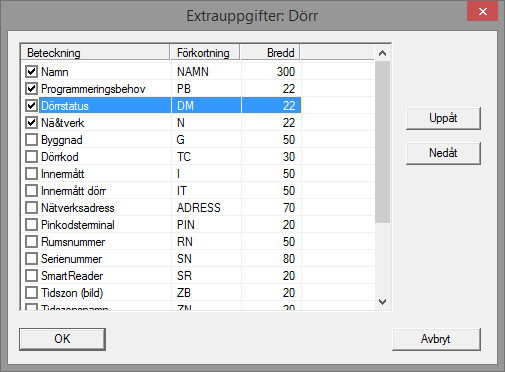This screenshot has height=372, width=505.
Task: Close the Extrauppgifter dialog window
Action: click(x=483, y=12)
